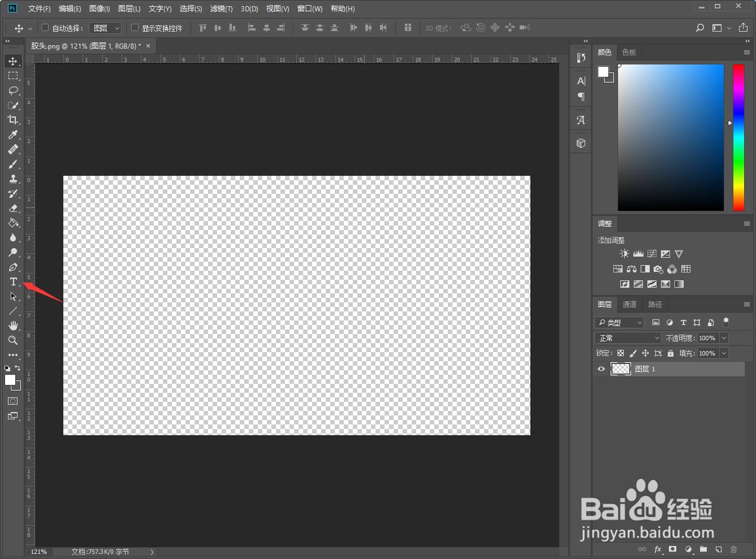Open the Layers panel options menu

(746, 304)
